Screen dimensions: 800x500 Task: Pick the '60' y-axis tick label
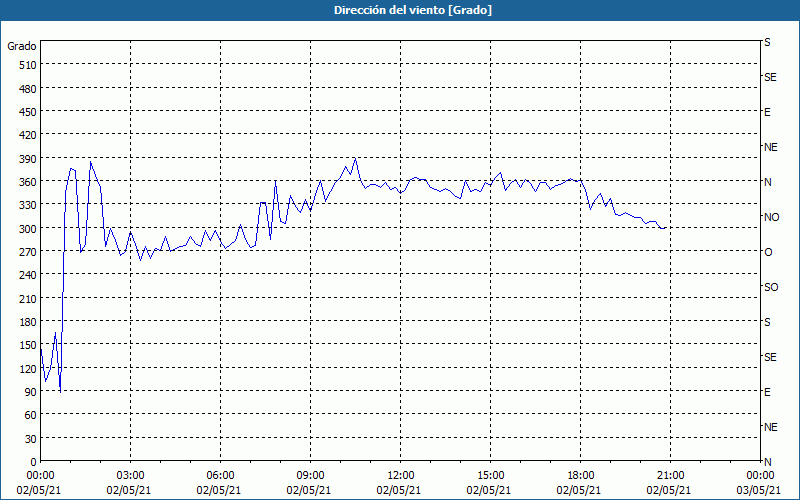pyautogui.click(x=31, y=415)
